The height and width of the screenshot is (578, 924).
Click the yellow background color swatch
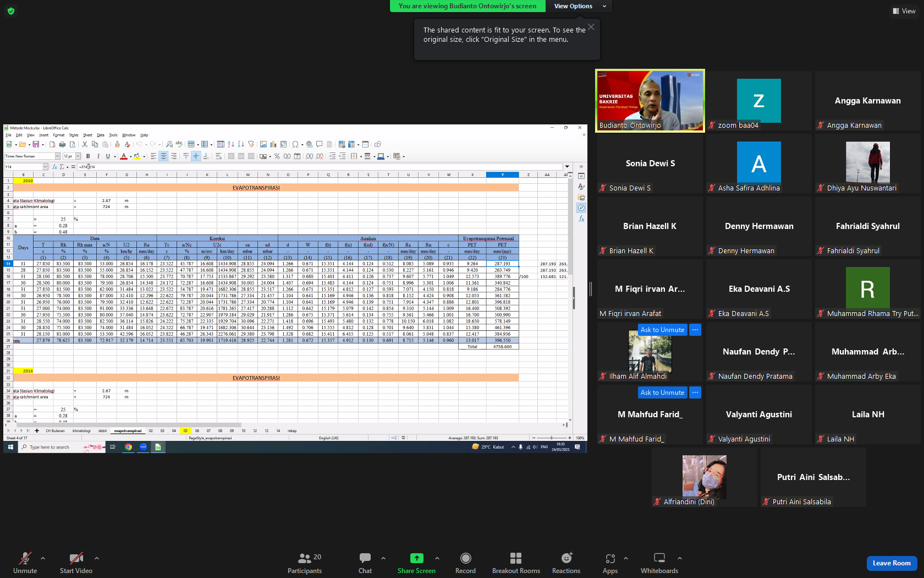point(137,156)
